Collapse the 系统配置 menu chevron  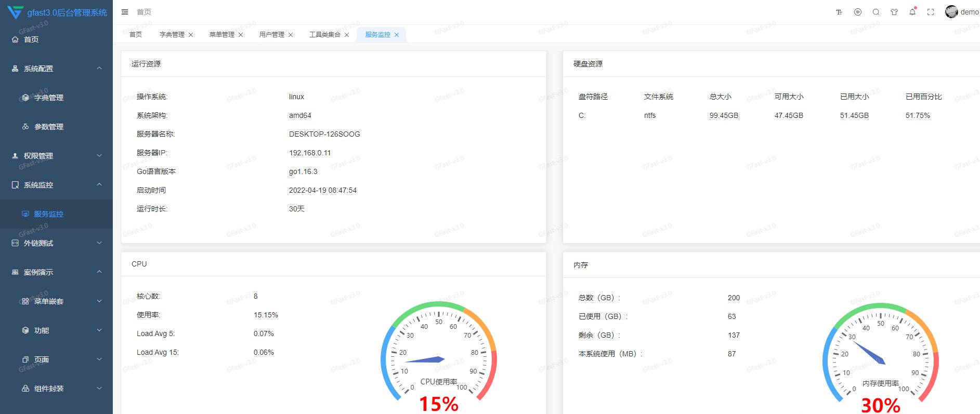tap(99, 68)
